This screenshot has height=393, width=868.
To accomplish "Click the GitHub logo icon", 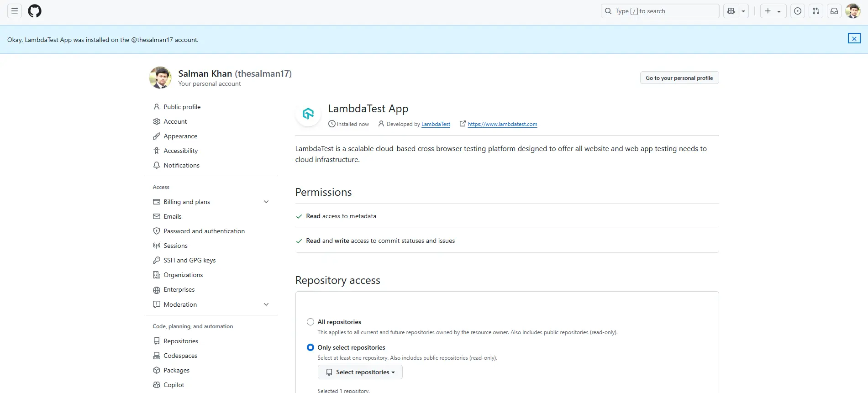I will (x=35, y=11).
